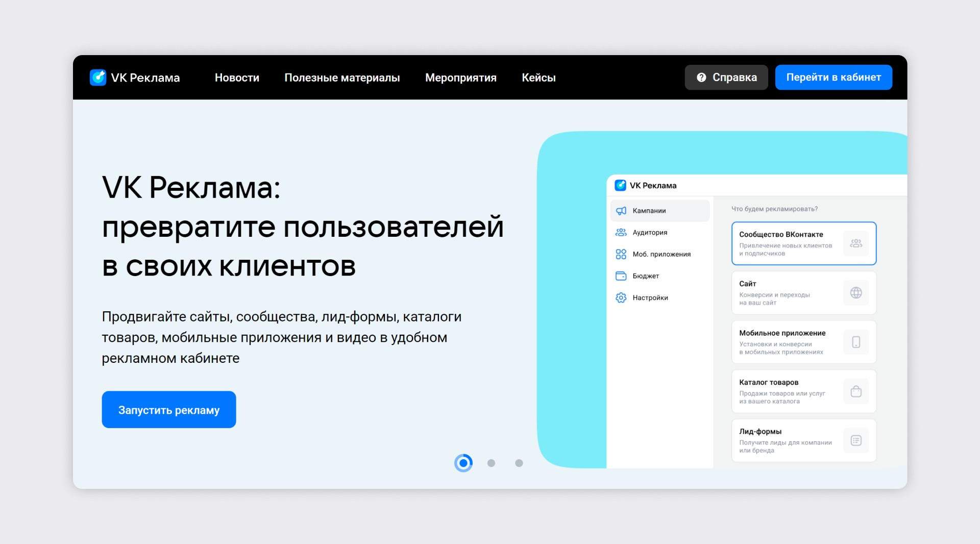Open the Справка help button

click(726, 77)
